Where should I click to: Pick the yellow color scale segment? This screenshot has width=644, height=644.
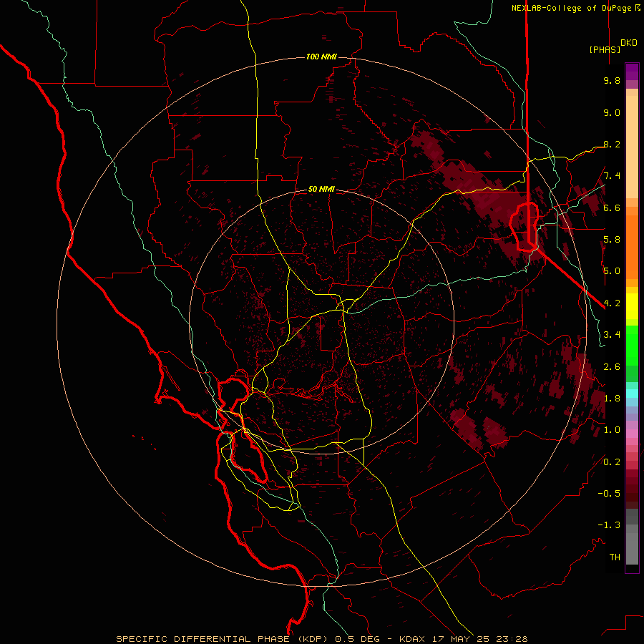tap(632, 306)
